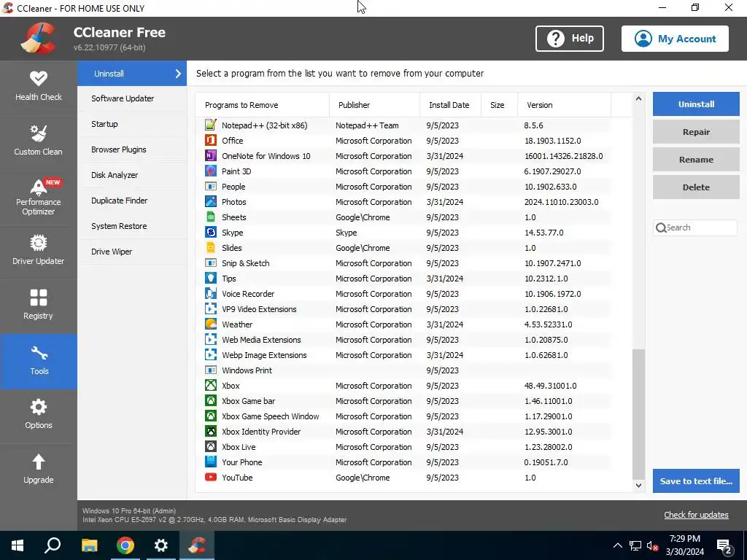Open the Health Check section
The image size is (747, 560).
click(x=38, y=87)
